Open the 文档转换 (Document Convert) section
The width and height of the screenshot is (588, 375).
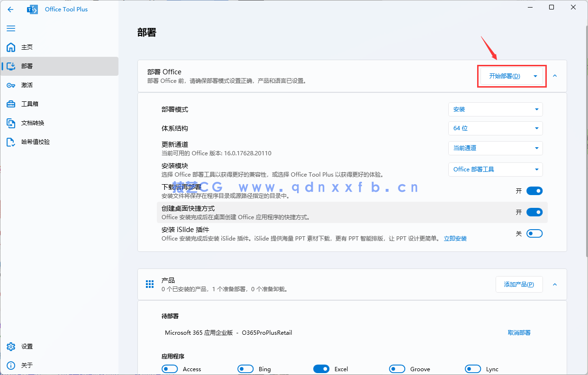[33, 123]
